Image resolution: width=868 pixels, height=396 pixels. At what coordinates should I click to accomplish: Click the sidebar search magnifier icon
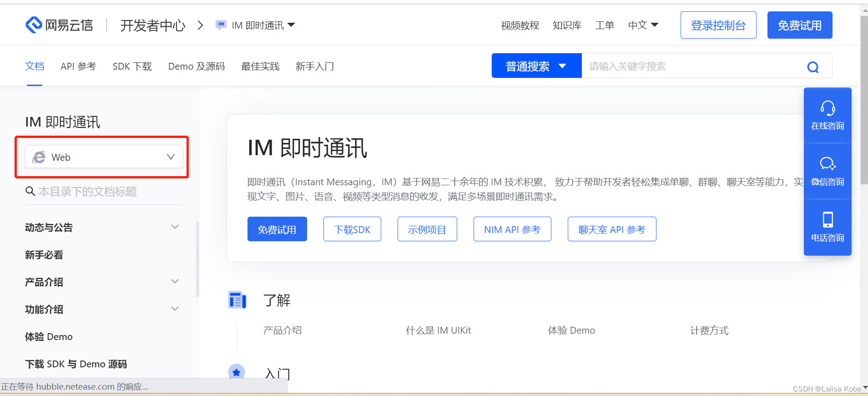30,191
